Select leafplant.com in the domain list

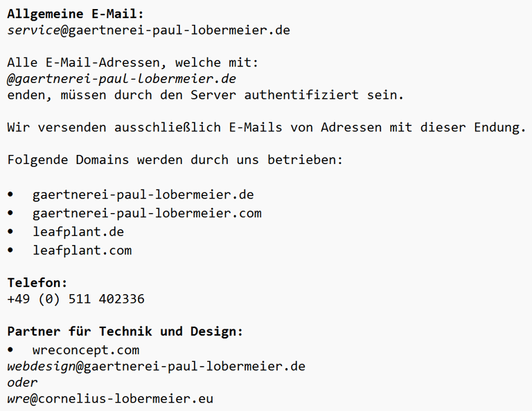tap(82, 250)
